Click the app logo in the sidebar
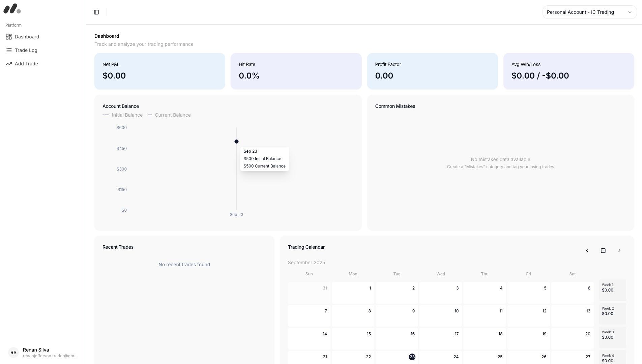This screenshot has height=364, width=642. pos(12,9)
